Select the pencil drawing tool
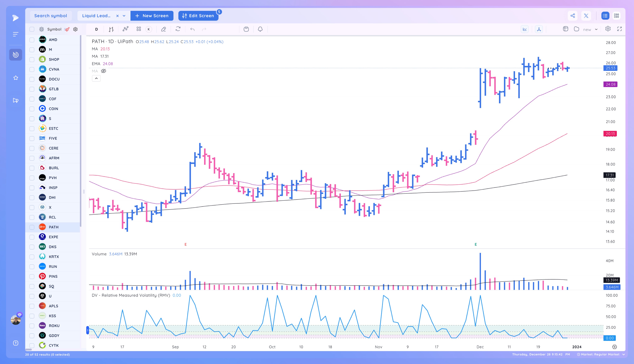 [x=164, y=29]
